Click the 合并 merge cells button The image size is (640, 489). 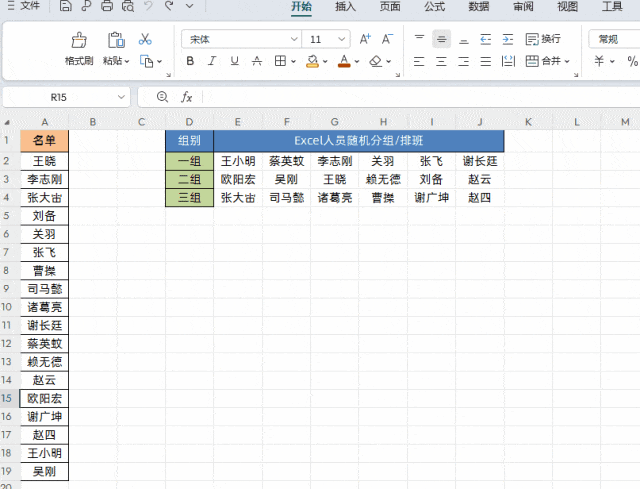point(543,61)
